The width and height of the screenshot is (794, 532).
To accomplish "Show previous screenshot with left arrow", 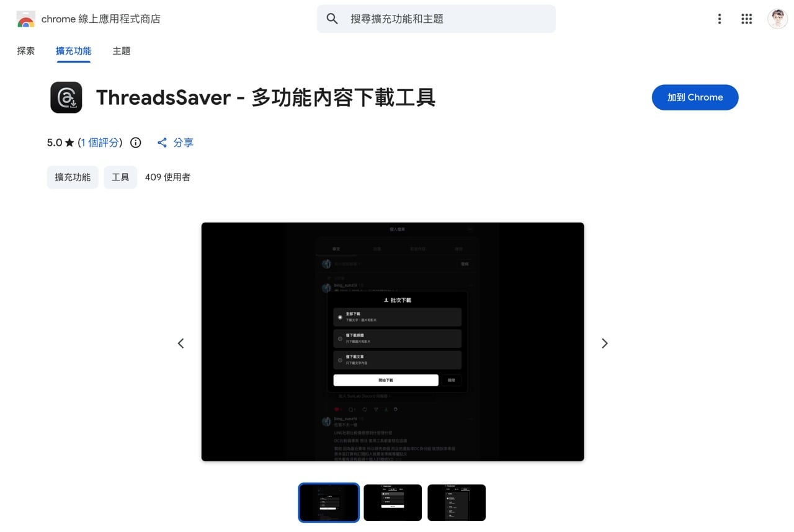I will (x=181, y=343).
